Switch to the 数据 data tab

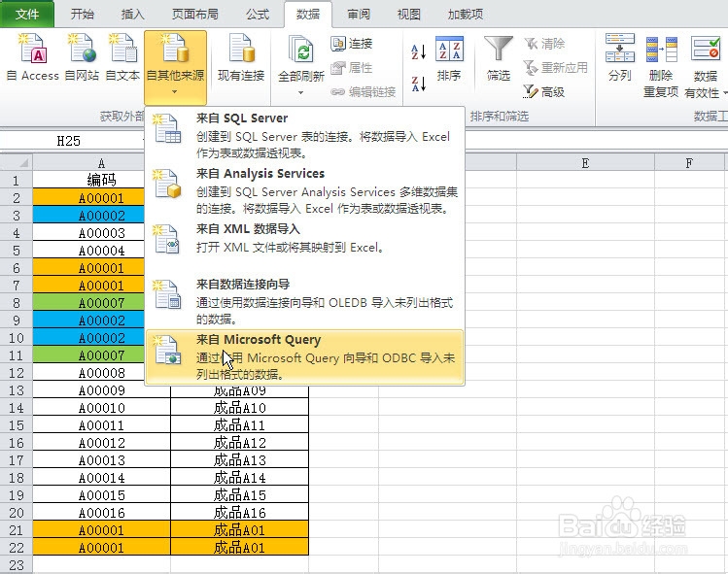pyautogui.click(x=308, y=14)
